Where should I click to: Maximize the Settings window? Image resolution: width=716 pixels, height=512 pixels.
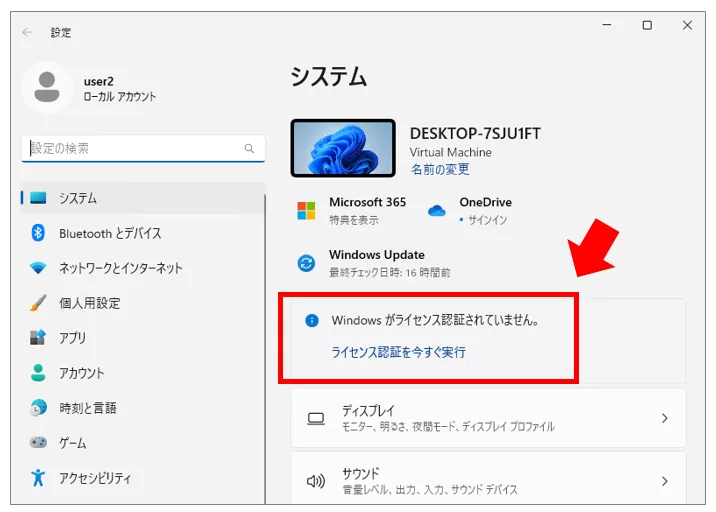647,25
